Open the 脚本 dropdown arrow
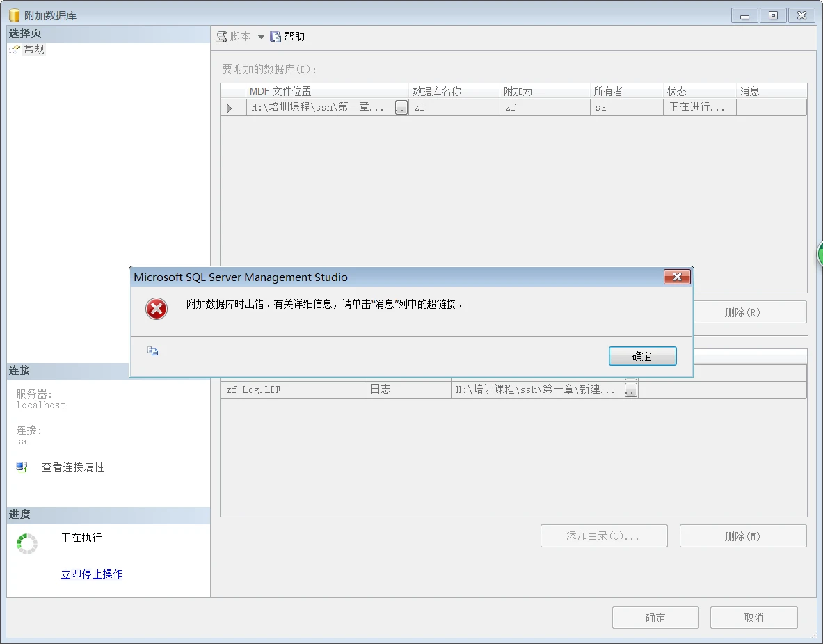823x644 pixels. click(x=261, y=37)
